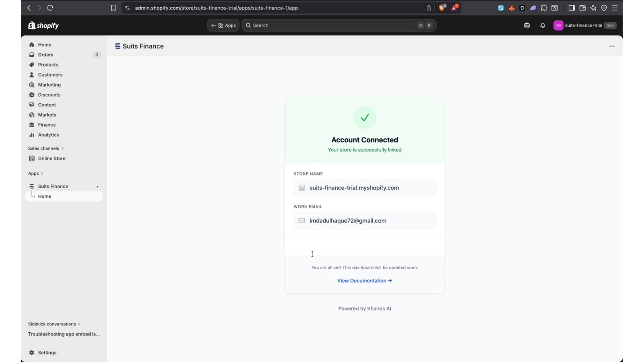Open the notifications bell
Viewport: 644px width, 362px height.
(x=543, y=25)
